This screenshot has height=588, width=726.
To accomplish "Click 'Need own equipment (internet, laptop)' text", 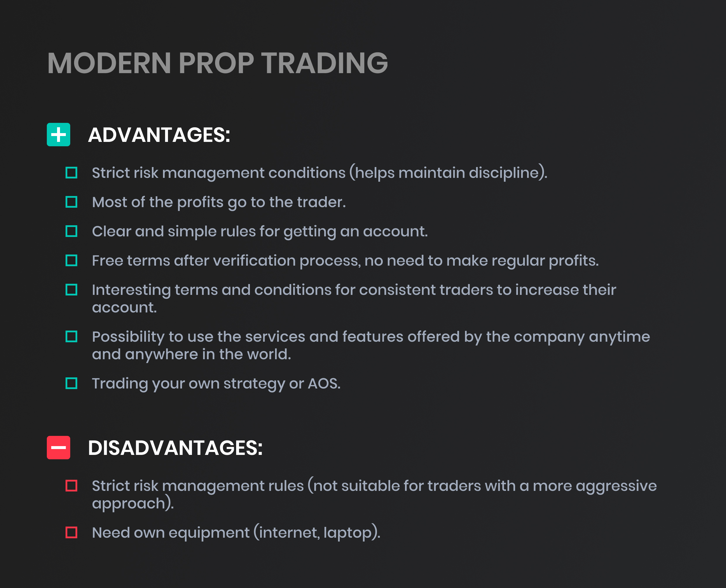I will 236,532.
